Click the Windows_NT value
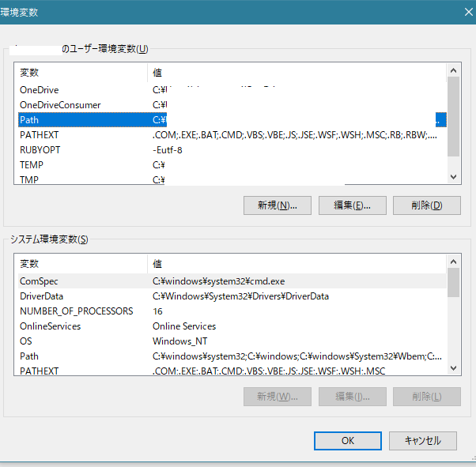The image size is (476, 467). [180, 341]
